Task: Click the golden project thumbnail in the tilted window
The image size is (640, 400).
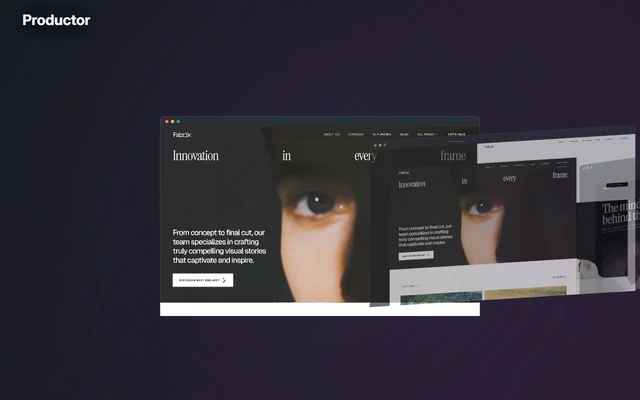Action: [x=525, y=293]
